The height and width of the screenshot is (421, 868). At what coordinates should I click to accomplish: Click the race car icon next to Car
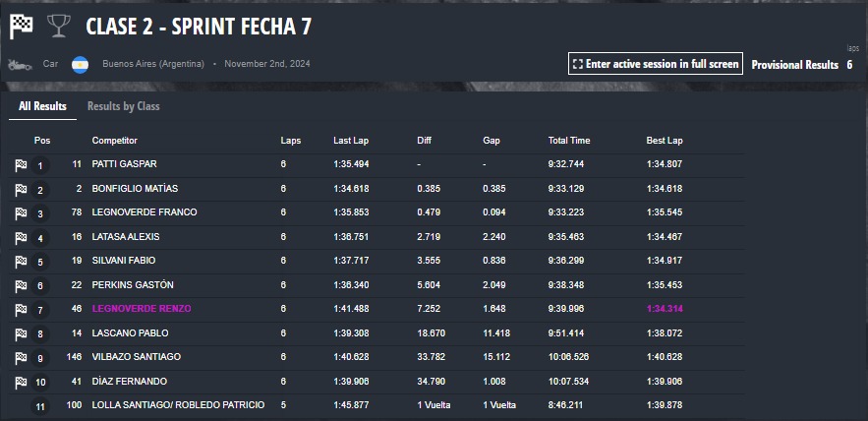click(21, 64)
